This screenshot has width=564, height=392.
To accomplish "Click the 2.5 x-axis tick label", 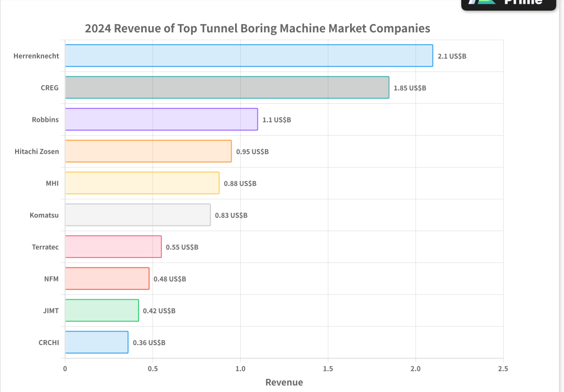I will (502, 369).
